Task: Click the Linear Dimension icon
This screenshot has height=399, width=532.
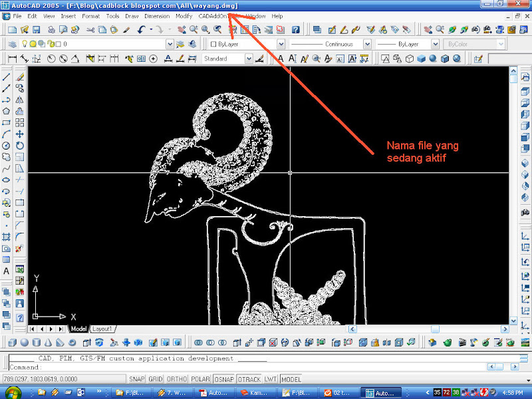Action: point(12,59)
